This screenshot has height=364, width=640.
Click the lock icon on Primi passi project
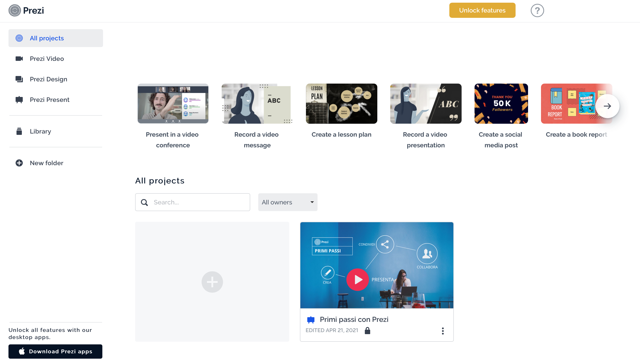coord(367,330)
